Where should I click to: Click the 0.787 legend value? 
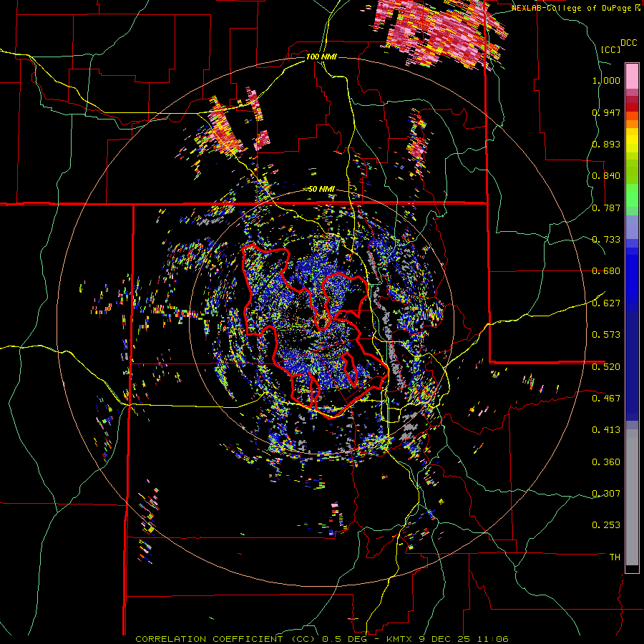point(606,208)
